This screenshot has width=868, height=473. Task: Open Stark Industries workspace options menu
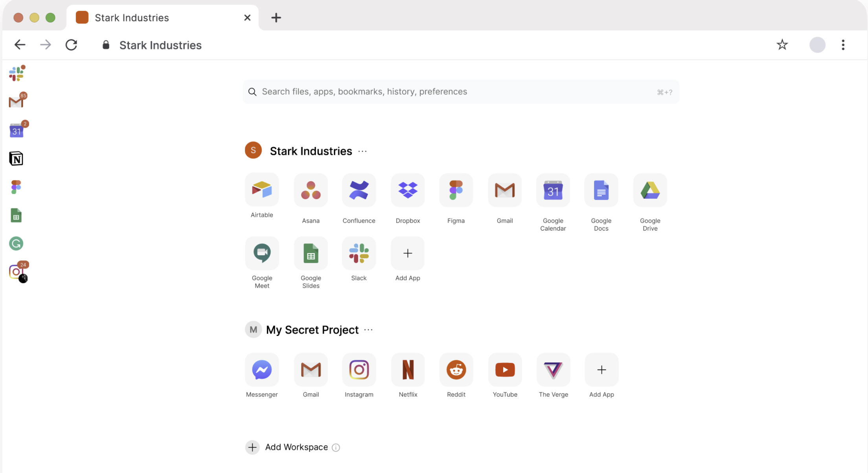point(362,151)
